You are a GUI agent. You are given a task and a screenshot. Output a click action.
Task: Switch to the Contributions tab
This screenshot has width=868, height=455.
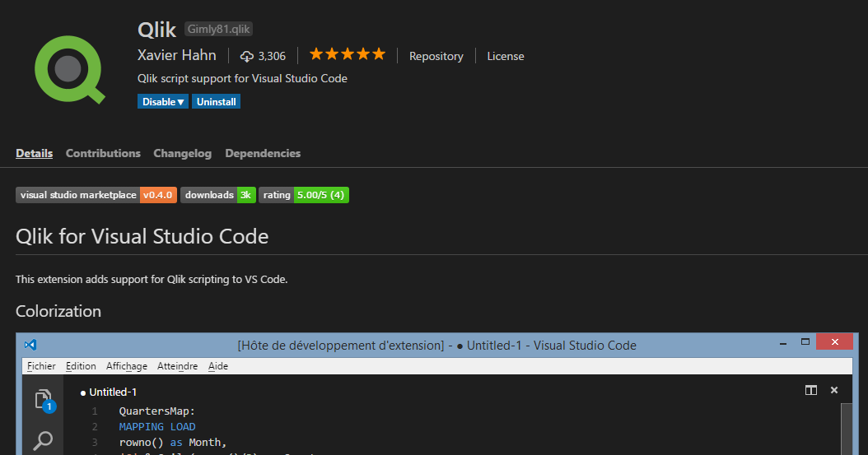103,153
